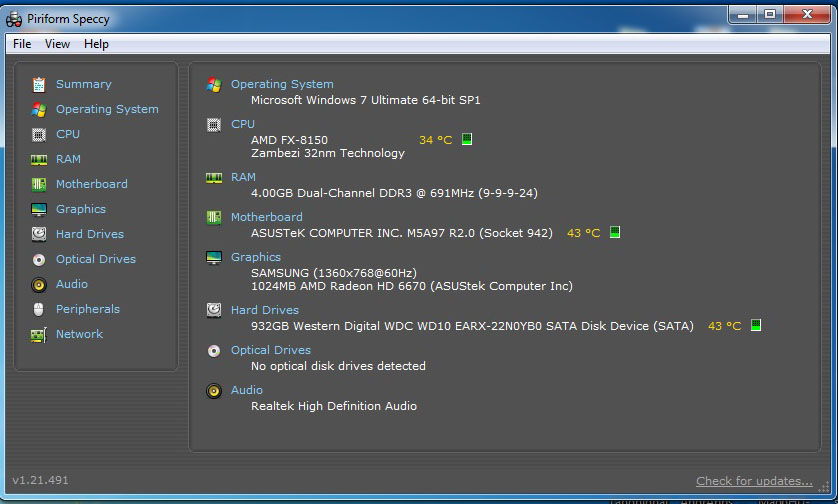Image resolution: width=838 pixels, height=504 pixels.
Task: Open the View menu
Action: click(x=57, y=44)
